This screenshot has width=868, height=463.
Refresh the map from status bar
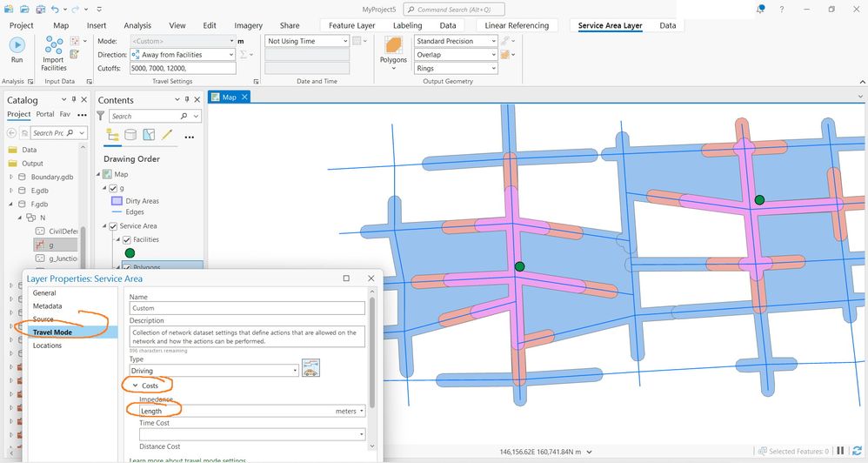click(x=857, y=451)
